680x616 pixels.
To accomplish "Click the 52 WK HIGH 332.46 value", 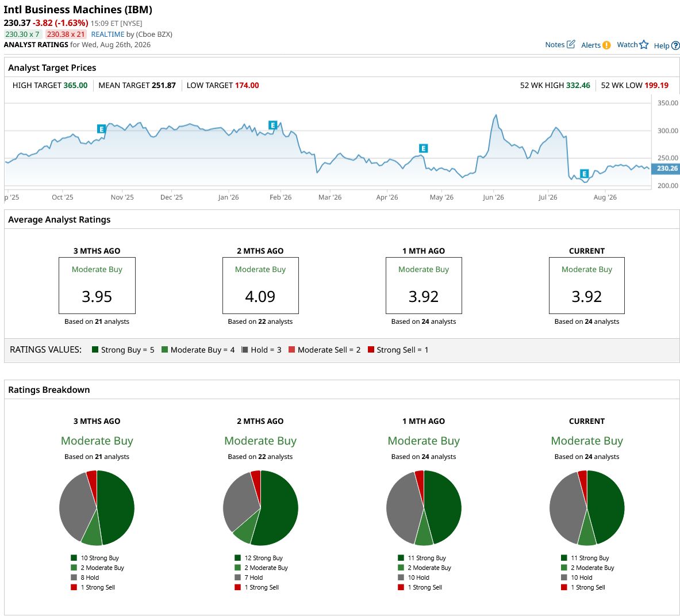I will tap(578, 86).
